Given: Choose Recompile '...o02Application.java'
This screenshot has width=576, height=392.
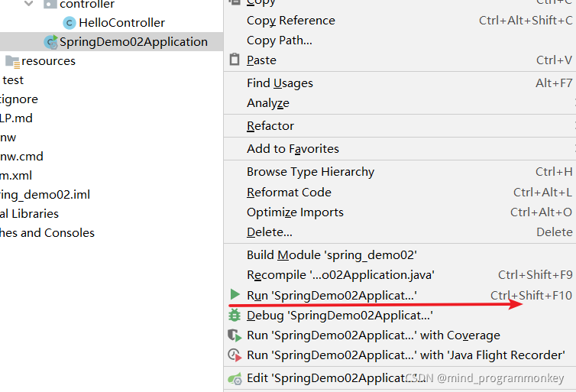Looking at the screenshot, I should 400,275.
